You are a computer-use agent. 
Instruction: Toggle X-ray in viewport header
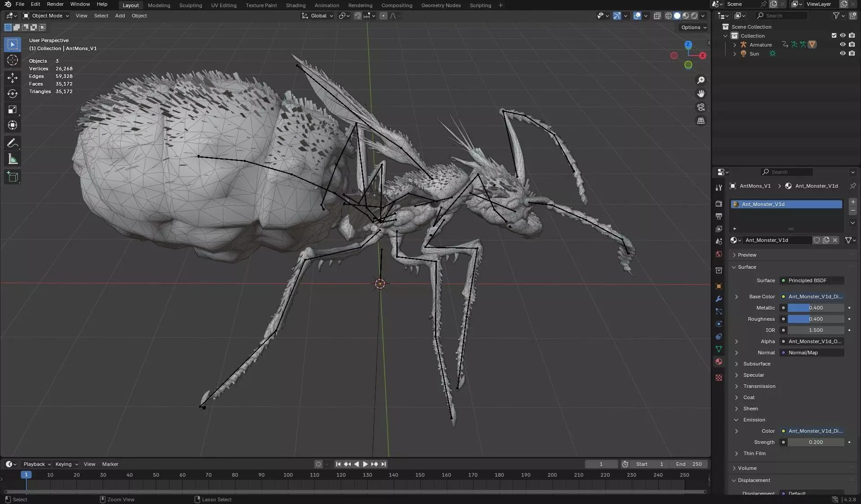pos(657,16)
